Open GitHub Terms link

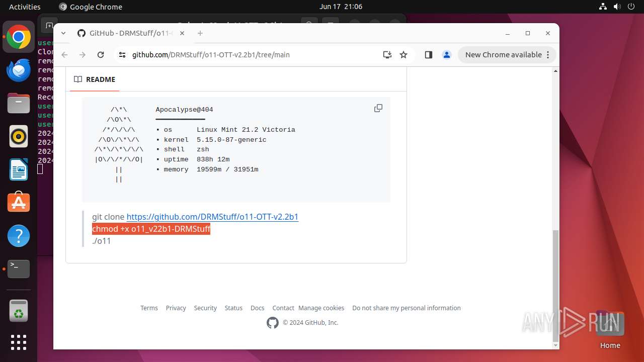(x=149, y=308)
